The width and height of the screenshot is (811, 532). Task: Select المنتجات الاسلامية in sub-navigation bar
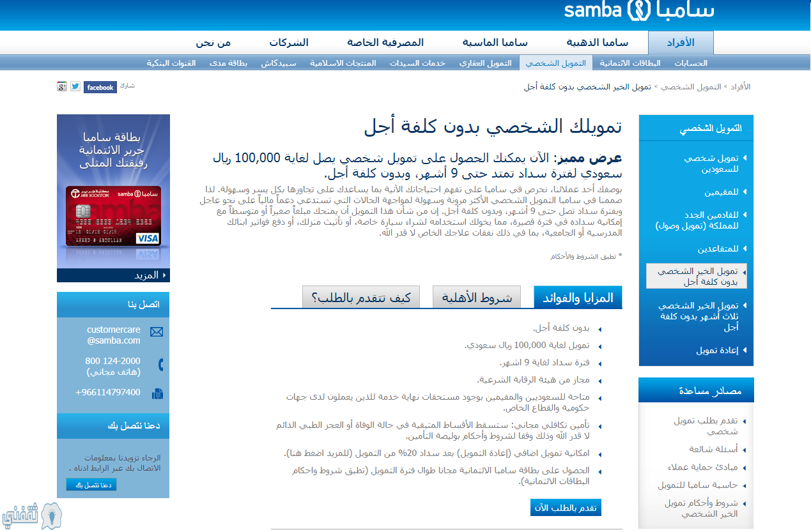pyautogui.click(x=343, y=63)
